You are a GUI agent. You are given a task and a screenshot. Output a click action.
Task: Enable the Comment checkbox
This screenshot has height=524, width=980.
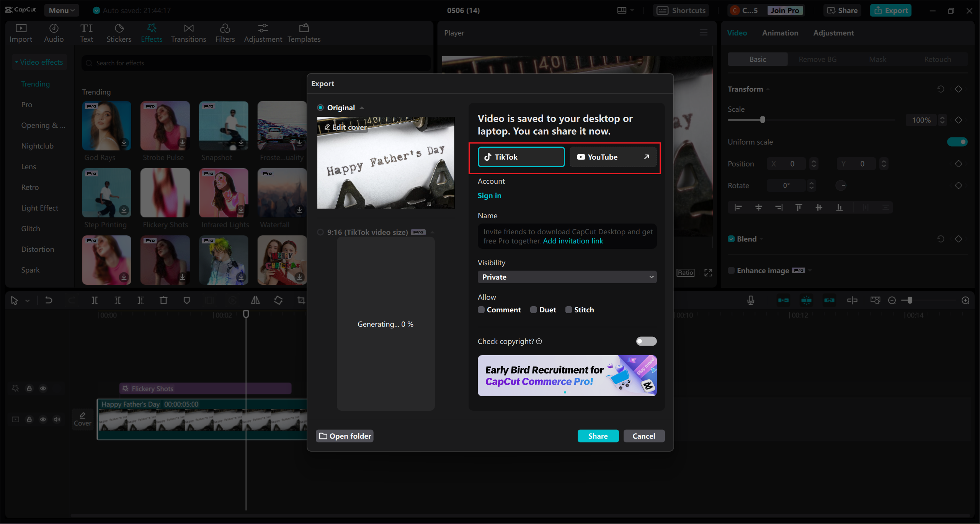[x=481, y=310]
